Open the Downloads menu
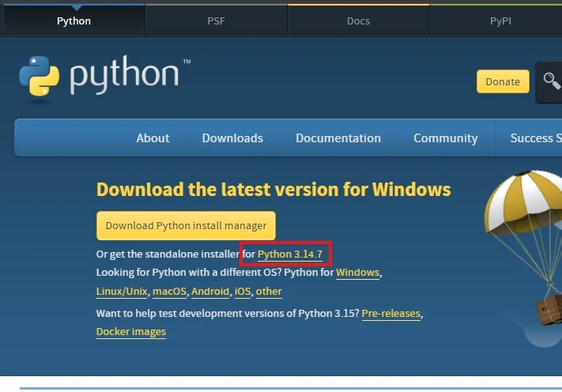The height and width of the screenshot is (392, 562). pyautogui.click(x=232, y=138)
